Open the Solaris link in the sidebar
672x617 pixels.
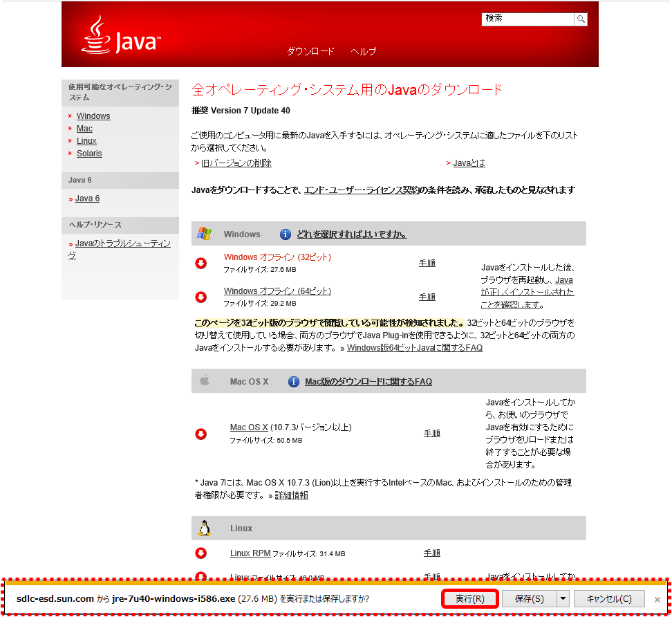89,154
